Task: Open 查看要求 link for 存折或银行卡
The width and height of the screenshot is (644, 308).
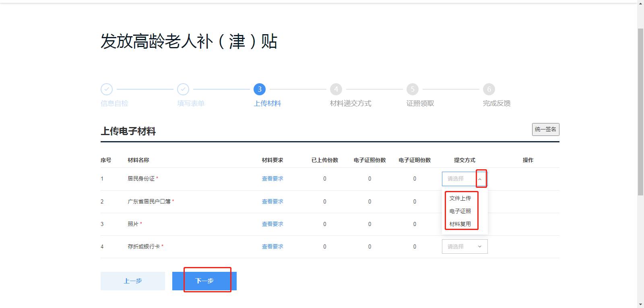Action: pyautogui.click(x=272, y=246)
